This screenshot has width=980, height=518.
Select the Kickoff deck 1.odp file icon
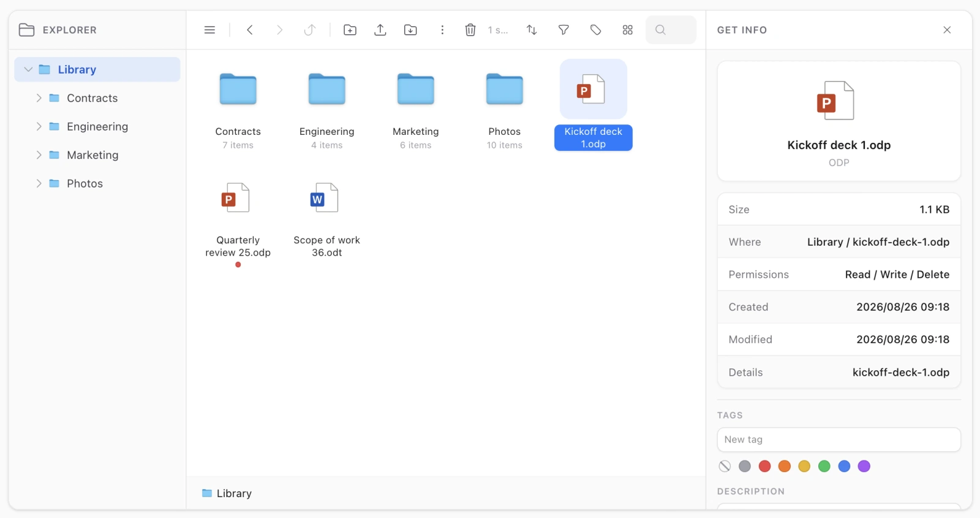(x=592, y=90)
